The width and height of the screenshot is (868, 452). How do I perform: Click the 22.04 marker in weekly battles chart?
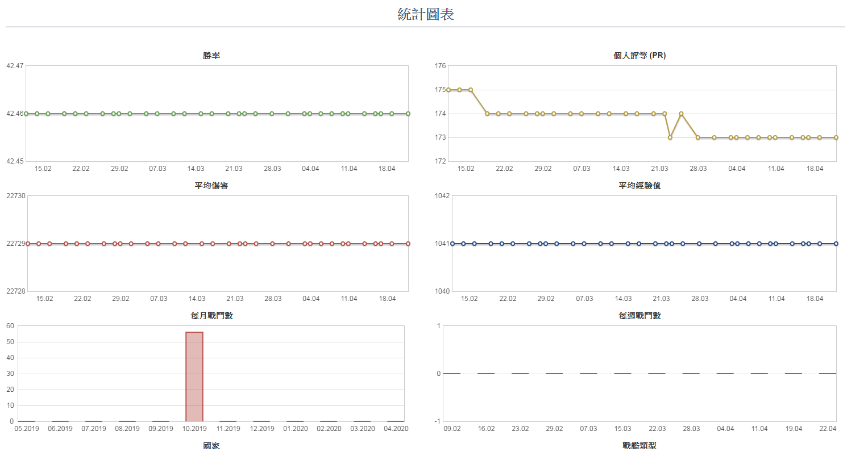tap(828, 374)
